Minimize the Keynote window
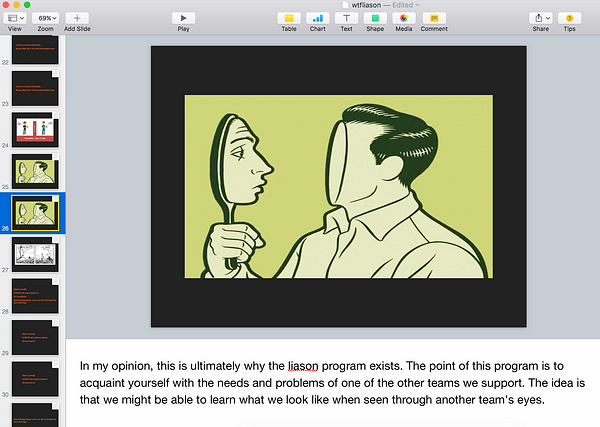 [x=16, y=5]
